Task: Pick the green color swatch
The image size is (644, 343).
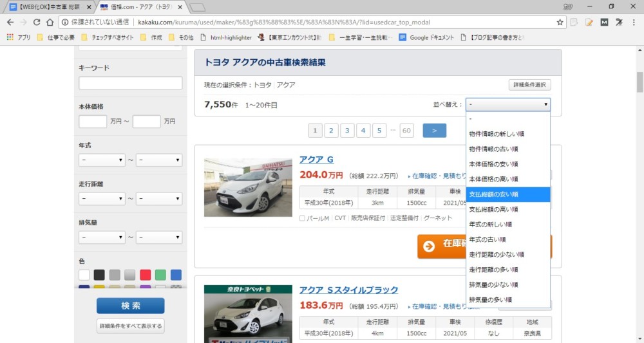Action: [x=160, y=275]
